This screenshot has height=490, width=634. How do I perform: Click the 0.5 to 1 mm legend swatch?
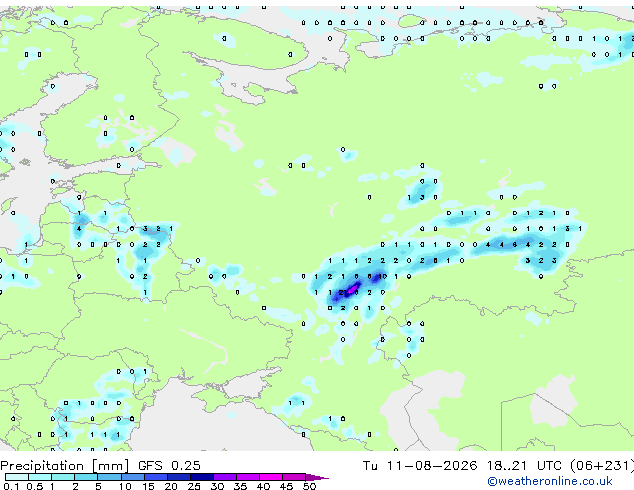point(40,477)
